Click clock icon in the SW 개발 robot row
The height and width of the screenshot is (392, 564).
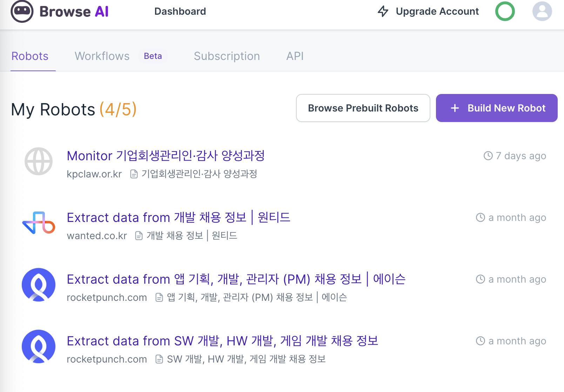[x=481, y=341]
